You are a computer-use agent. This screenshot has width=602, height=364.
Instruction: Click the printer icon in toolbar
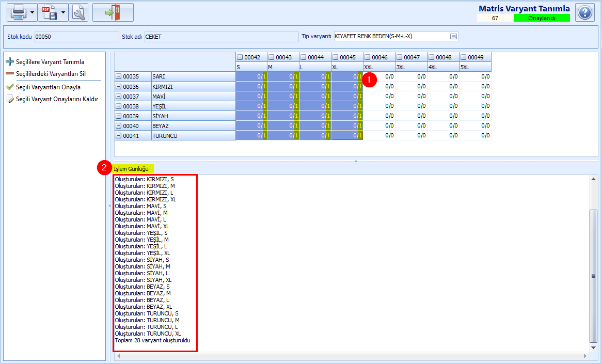click(x=19, y=12)
